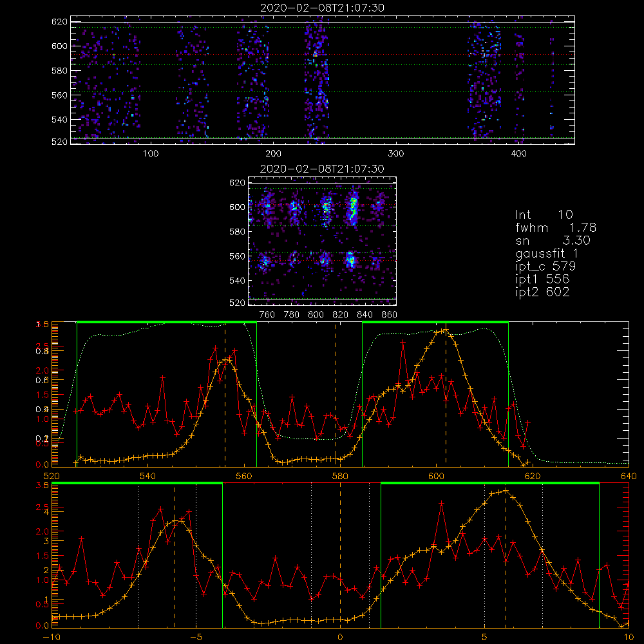Click x-axis label "200" of the wide detector image
The width and height of the screenshot is (644, 644).
(274, 154)
